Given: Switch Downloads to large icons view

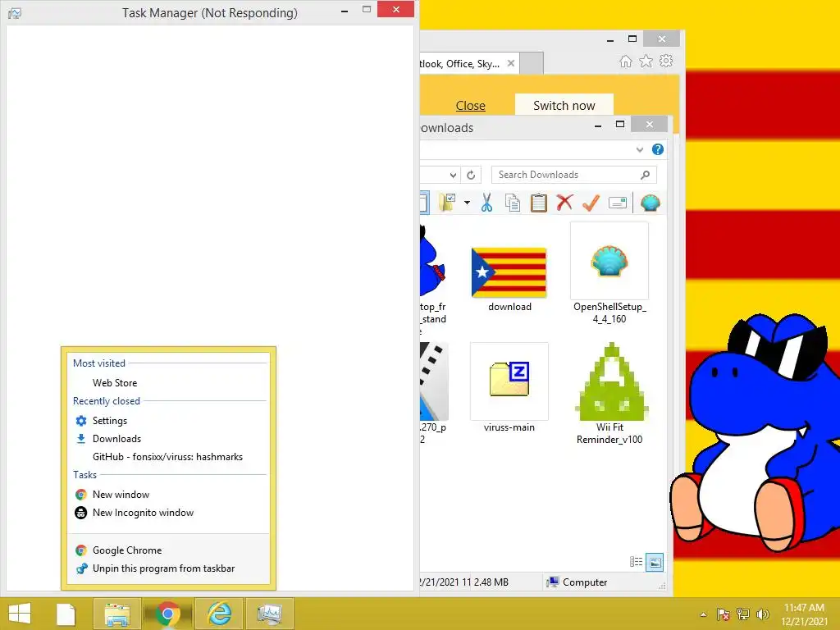Looking at the screenshot, I should (655, 562).
